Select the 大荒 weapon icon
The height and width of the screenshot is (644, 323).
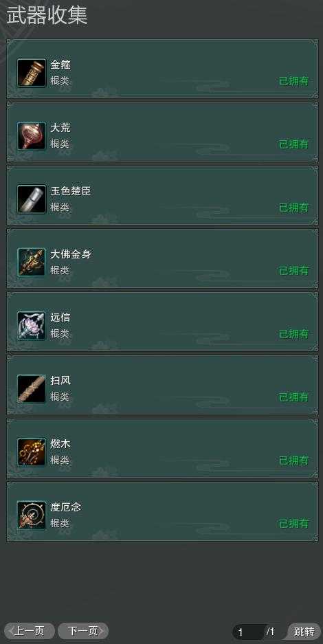(32, 136)
